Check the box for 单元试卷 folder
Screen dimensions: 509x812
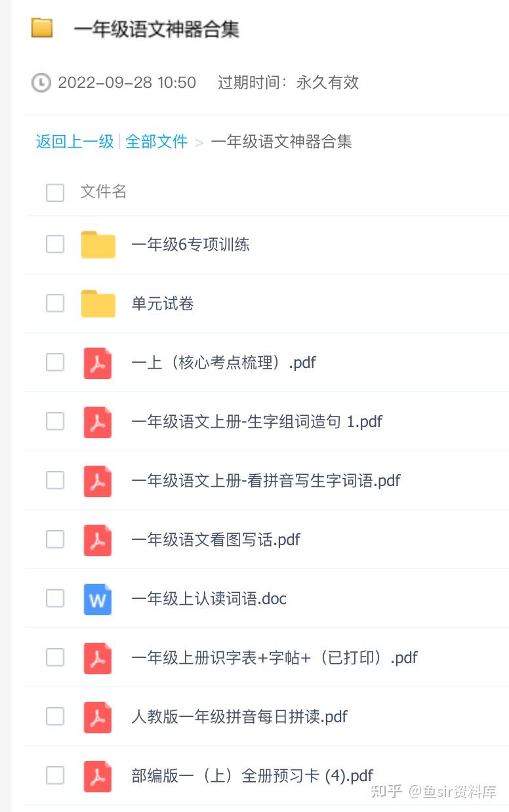tap(55, 303)
